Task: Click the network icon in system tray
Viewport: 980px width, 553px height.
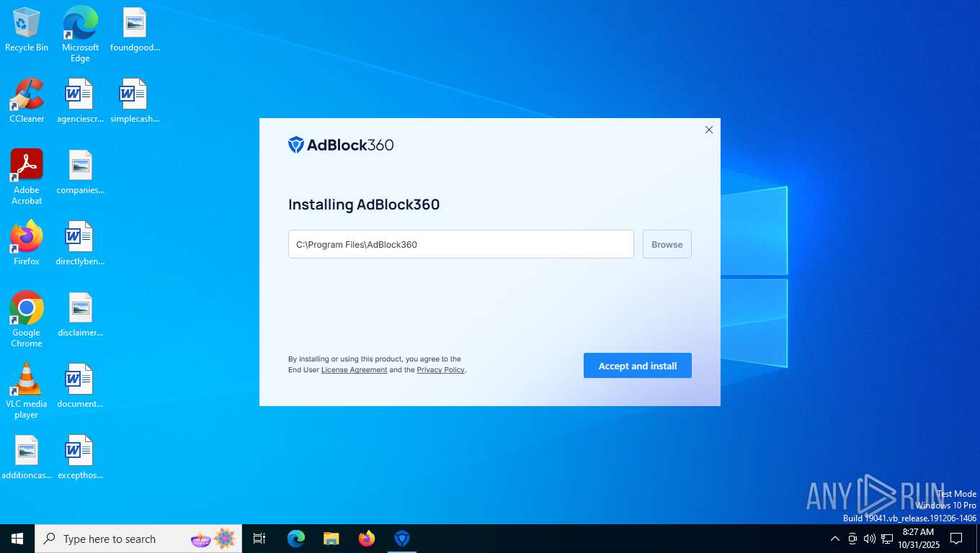Action: [887, 539]
